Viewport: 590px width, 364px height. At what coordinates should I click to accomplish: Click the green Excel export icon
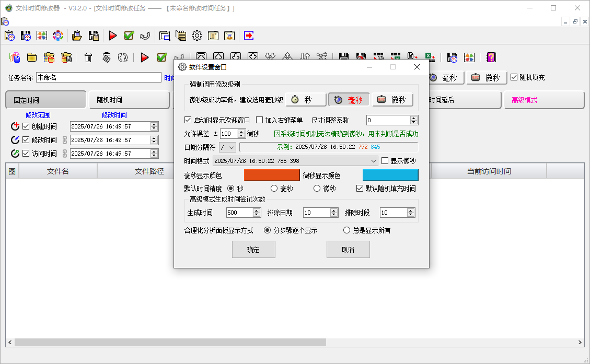pyautogui.click(x=430, y=57)
